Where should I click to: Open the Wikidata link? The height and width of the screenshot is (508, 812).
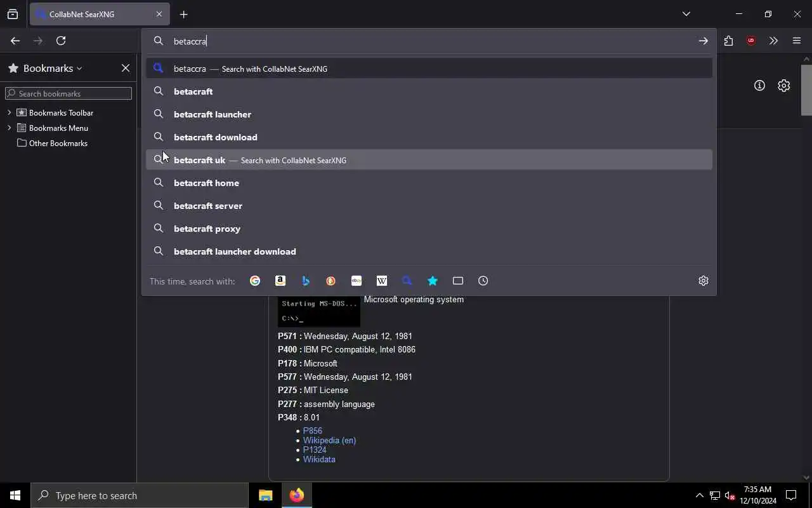[x=319, y=459]
